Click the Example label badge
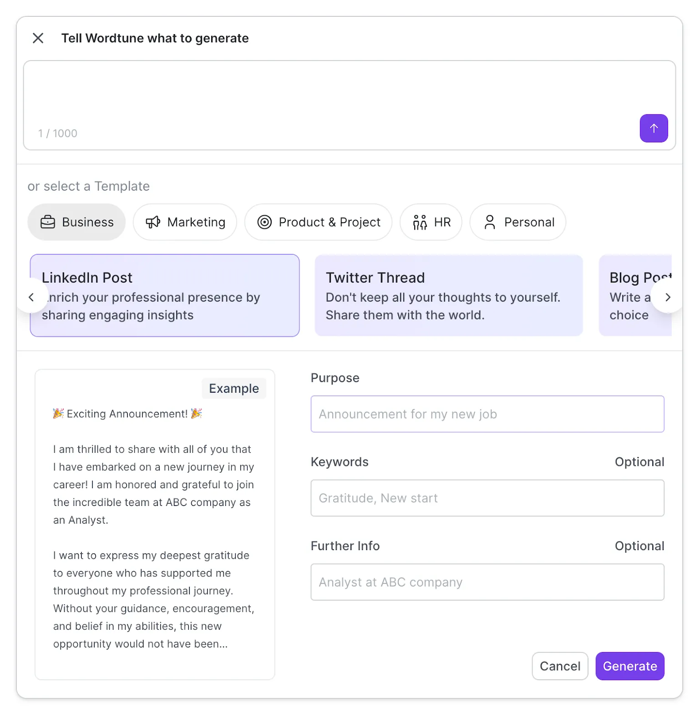Screen dimensions: 700x728 (234, 389)
